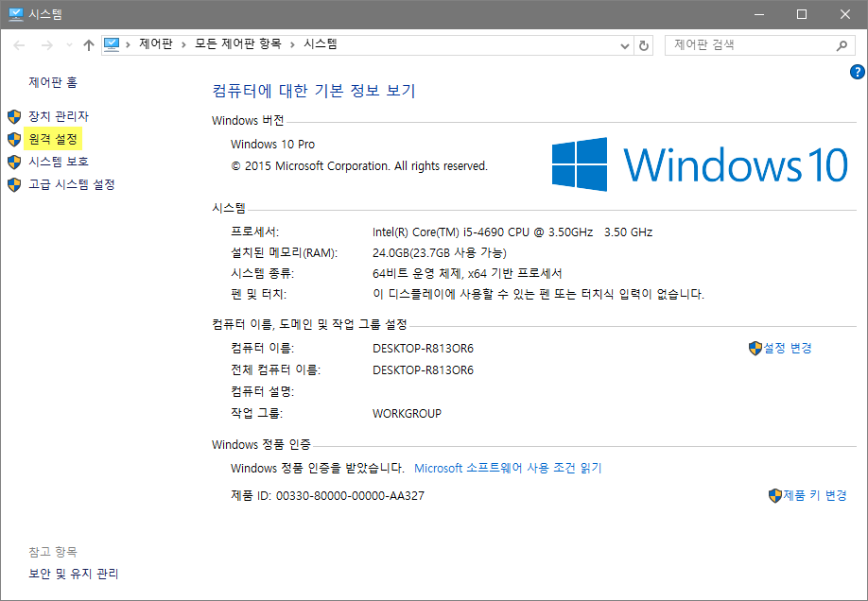Open 보안 및 유지 관리 link
Viewport: 868px width, 601px height.
[73, 574]
